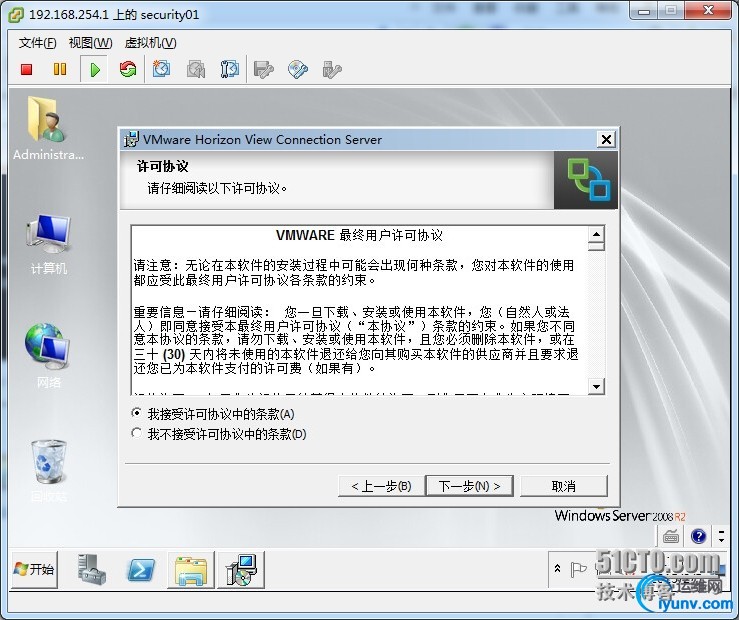Suspend the VM with the pause icon
The width and height of the screenshot is (739, 620).
pos(60,70)
